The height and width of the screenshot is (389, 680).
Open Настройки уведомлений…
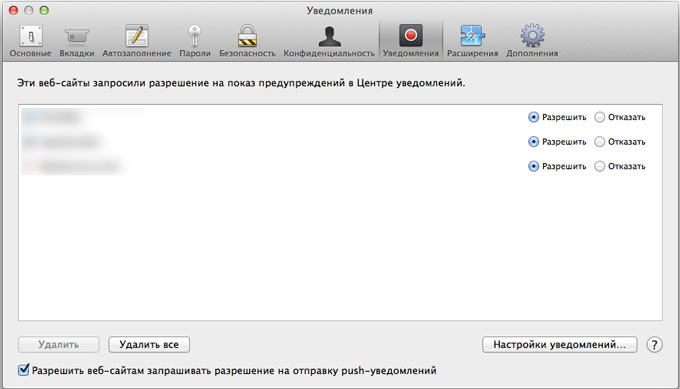coord(559,345)
